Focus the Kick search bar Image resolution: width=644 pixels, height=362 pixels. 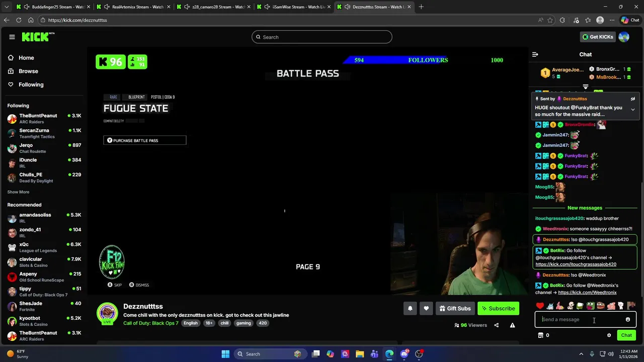click(x=322, y=37)
